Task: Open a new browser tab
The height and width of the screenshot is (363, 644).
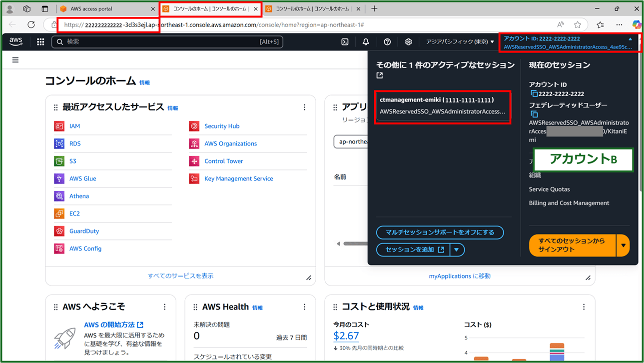Action: (x=374, y=8)
